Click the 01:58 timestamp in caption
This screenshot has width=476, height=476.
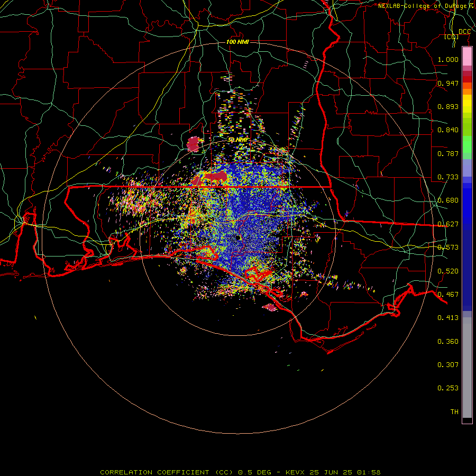pos(369,472)
